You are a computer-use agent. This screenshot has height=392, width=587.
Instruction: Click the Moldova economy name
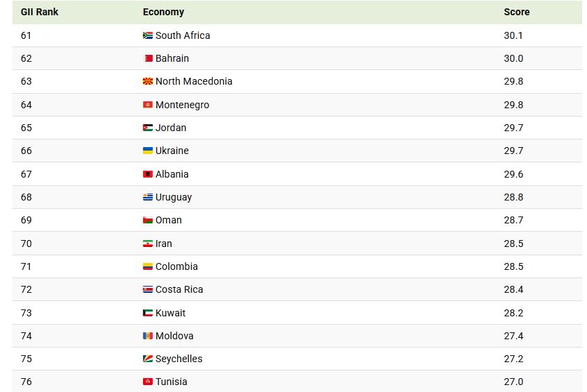pos(174,336)
